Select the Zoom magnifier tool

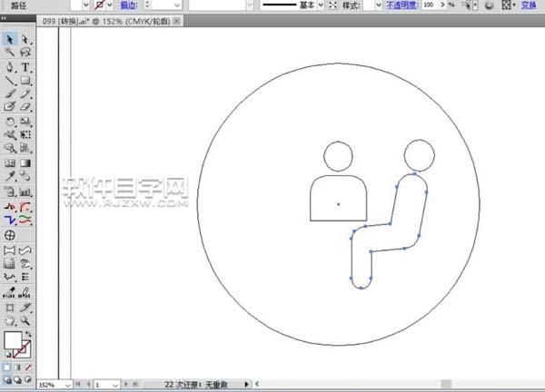click(x=25, y=321)
